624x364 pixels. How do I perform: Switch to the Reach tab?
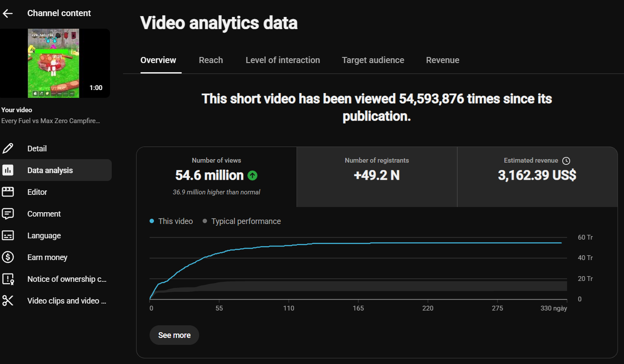tap(211, 60)
